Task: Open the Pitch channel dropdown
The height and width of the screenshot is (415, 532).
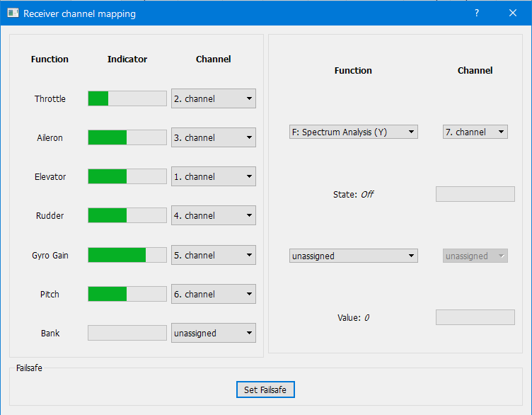Action: point(213,294)
